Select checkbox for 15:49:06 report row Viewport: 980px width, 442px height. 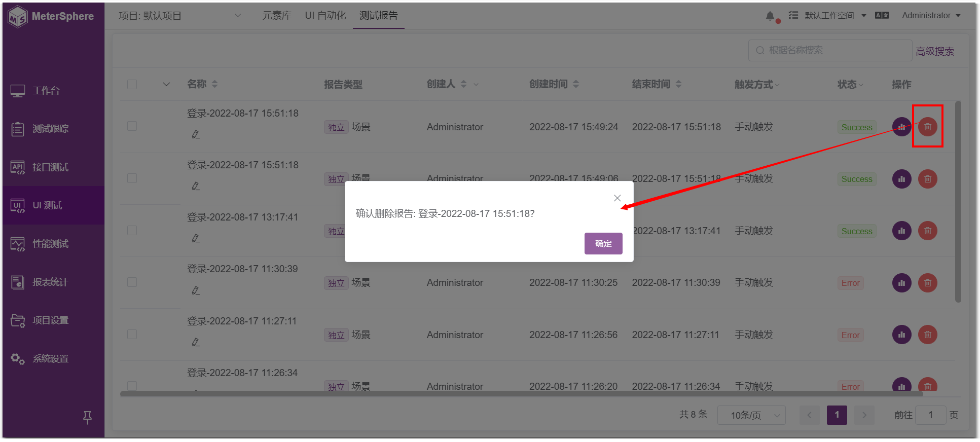[132, 178]
